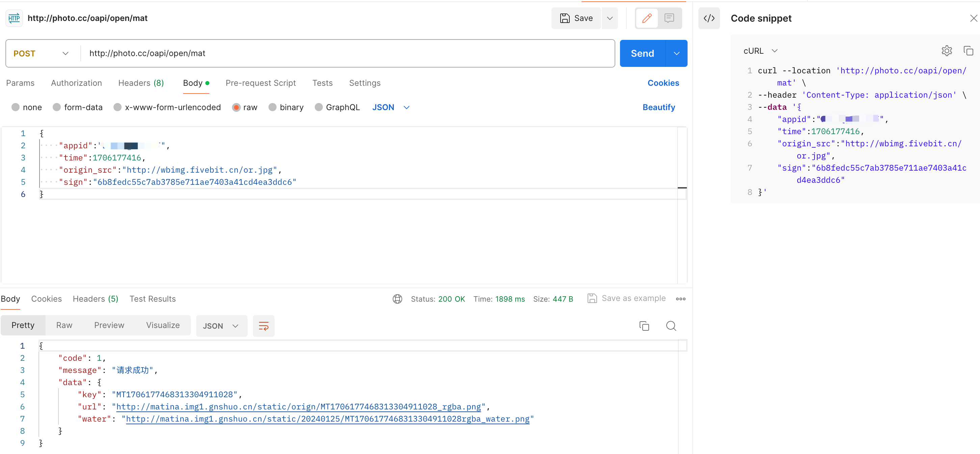Screen dimensions: 980x454
Task: Open the comments icon beside Save
Action: pyautogui.click(x=669, y=18)
